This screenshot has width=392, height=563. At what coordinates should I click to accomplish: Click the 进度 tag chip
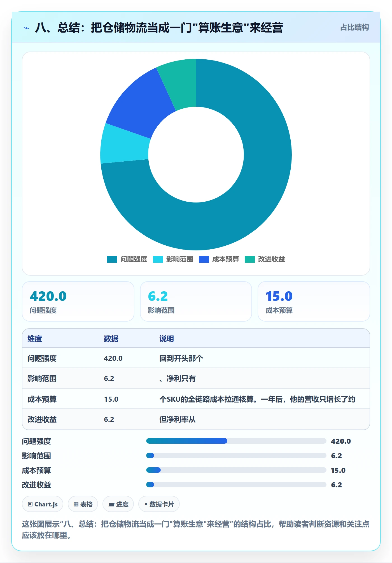118,504
